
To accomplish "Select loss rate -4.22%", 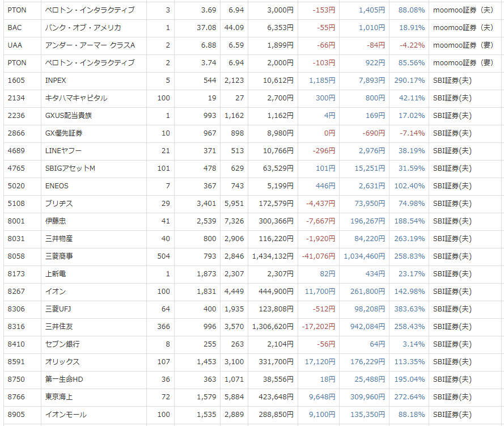I will 412,45.
